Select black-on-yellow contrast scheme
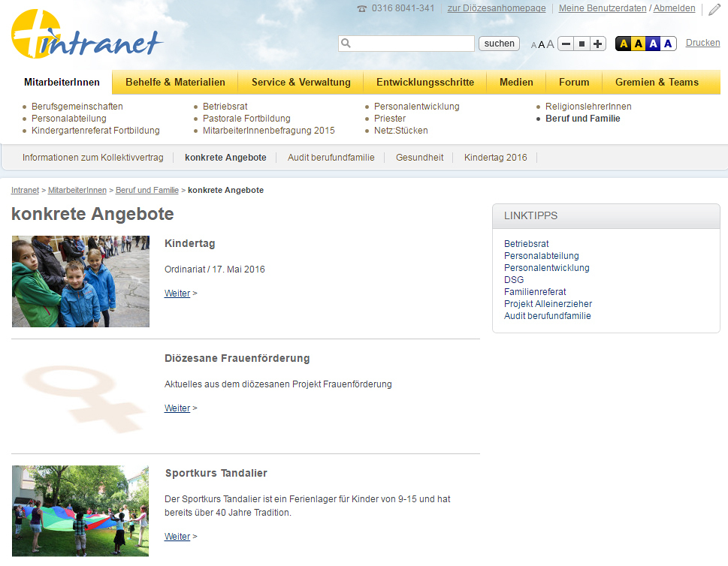Image resolution: width=728 pixels, height=566 pixels. tap(638, 44)
